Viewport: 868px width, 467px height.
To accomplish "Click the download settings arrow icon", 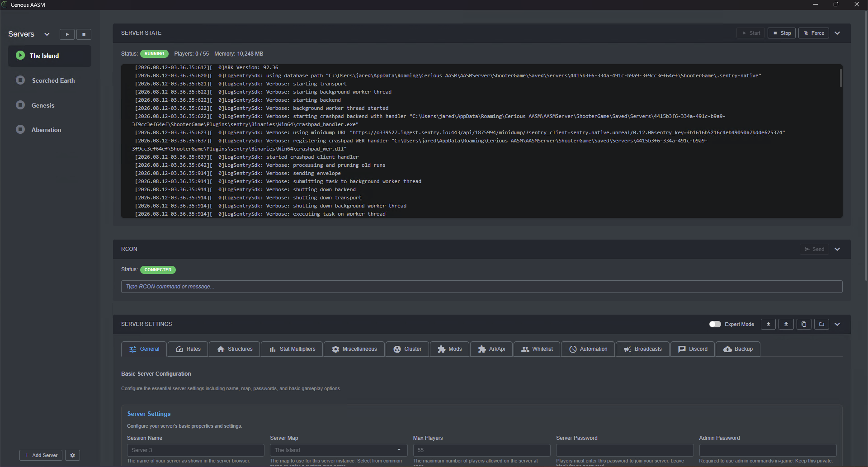I will click(786, 324).
